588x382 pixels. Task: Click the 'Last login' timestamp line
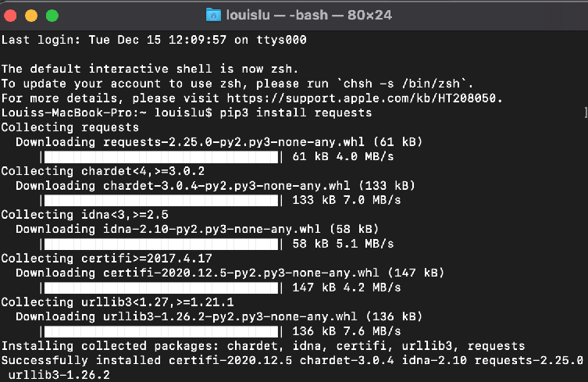pos(154,40)
